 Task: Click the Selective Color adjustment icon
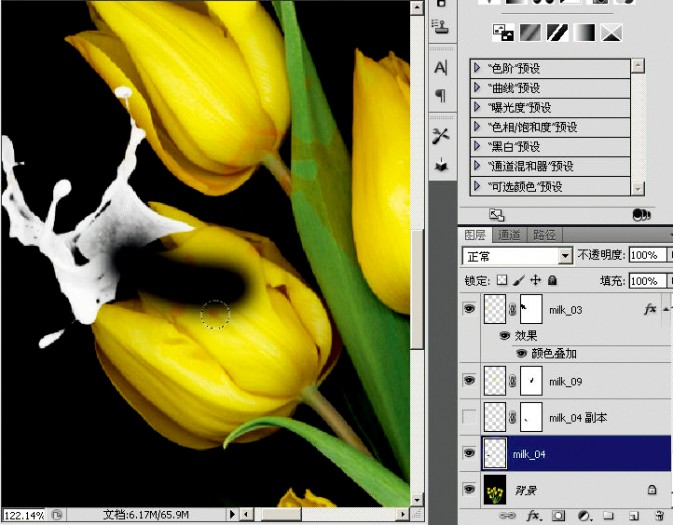pyautogui.click(x=611, y=33)
